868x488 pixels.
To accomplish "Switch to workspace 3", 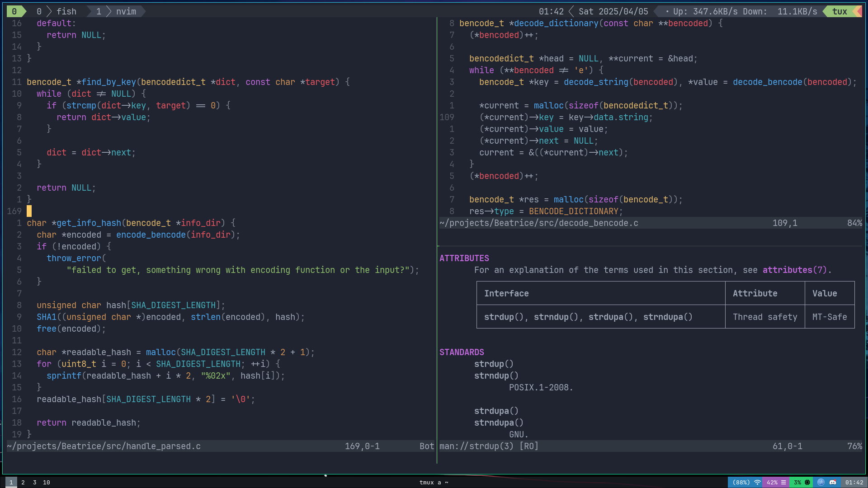I will click(34, 483).
